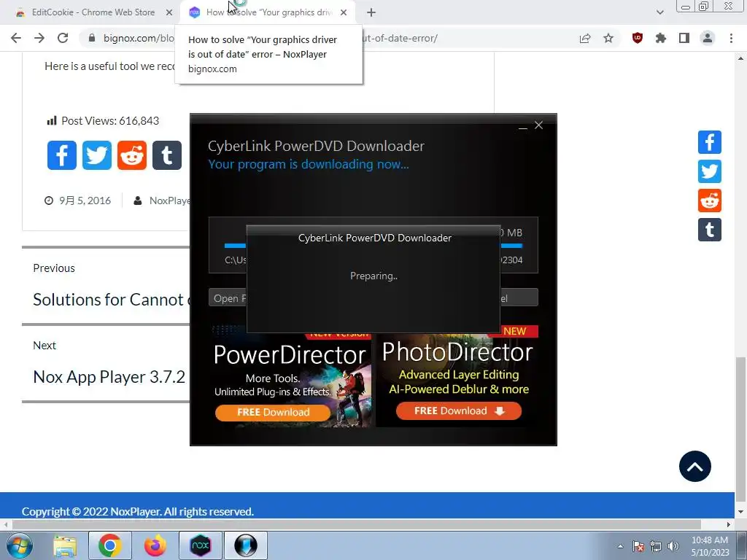Open Chrome extensions puzzle icon
Image resolution: width=747 pixels, height=560 pixels.
[660, 38]
